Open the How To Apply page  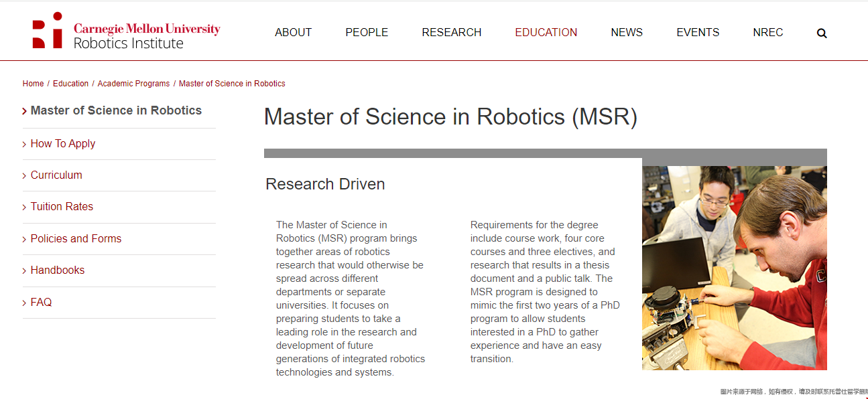pos(63,143)
